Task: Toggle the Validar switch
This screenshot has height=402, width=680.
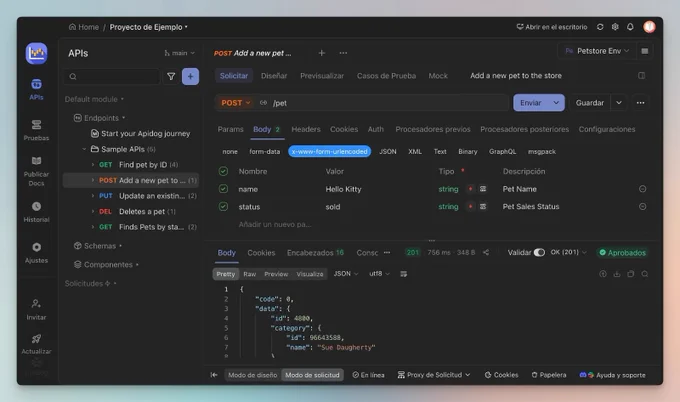Action: click(539, 252)
